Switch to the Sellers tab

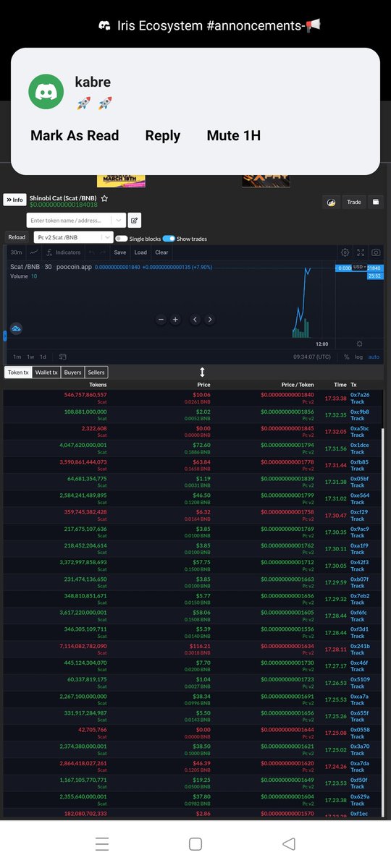coord(96,372)
